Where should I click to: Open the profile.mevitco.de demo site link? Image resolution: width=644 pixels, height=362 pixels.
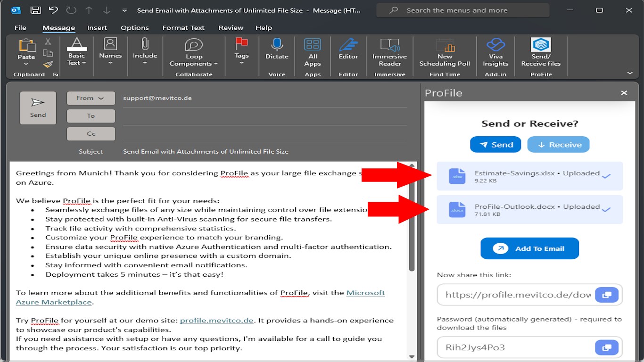(x=217, y=321)
